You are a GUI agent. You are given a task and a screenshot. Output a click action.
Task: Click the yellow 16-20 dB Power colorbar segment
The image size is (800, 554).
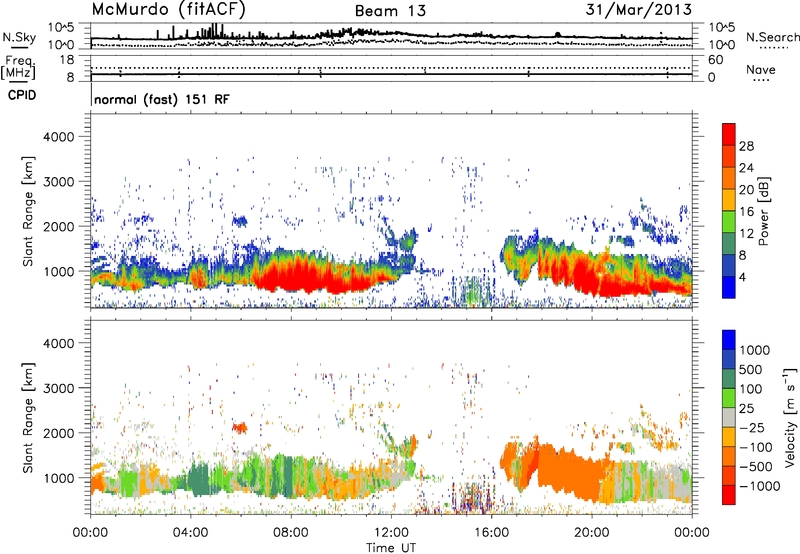(729, 199)
